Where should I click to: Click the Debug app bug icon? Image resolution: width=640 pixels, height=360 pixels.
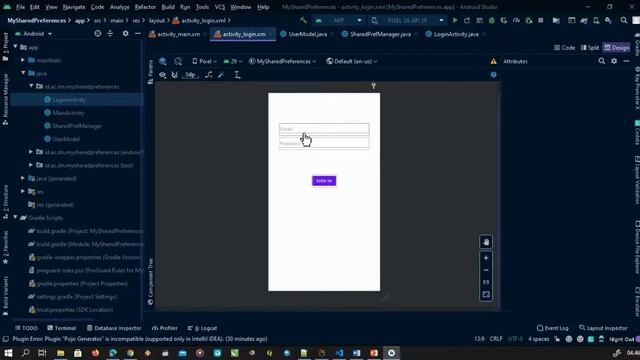point(491,20)
